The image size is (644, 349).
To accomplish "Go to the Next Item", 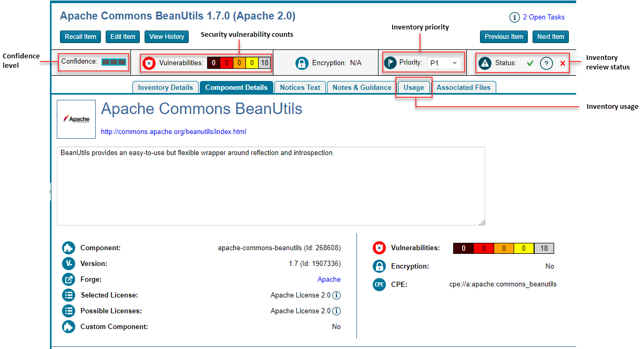I will (x=550, y=37).
